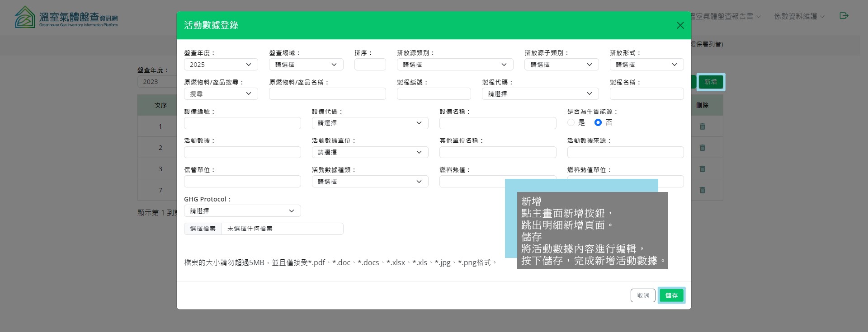Click the 選擇檔案 file upload button

click(203, 229)
